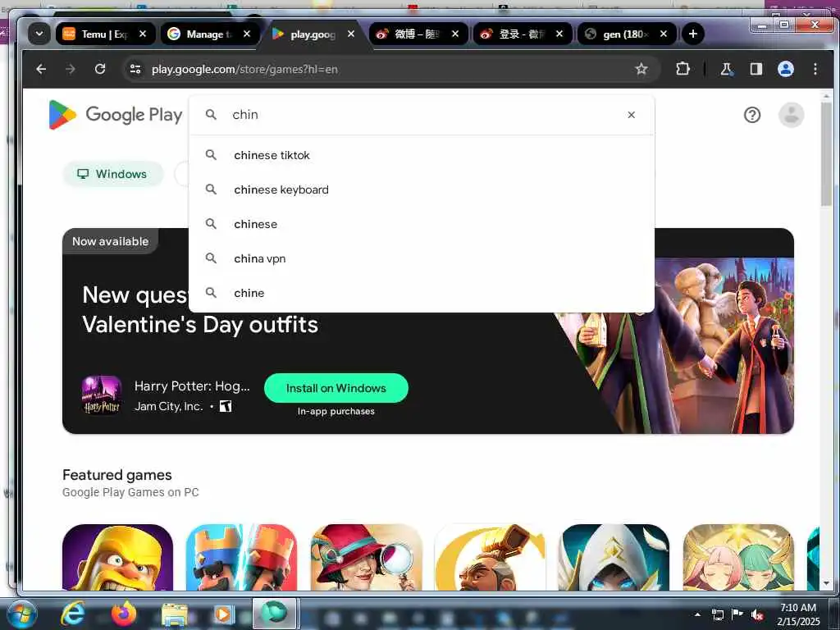The width and height of the screenshot is (840, 630).
Task: Click the Harry Potter app icon
Action: coord(101,395)
